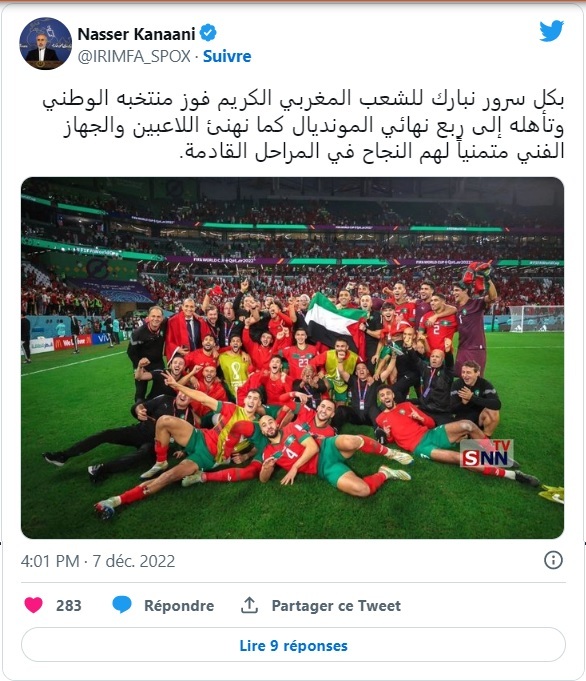Open the @IRIMFA_SPOX handle link
This screenshot has width=586, height=681.
click(x=134, y=56)
